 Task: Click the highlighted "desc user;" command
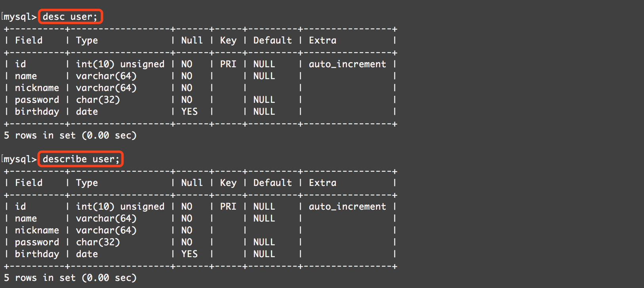(x=70, y=17)
